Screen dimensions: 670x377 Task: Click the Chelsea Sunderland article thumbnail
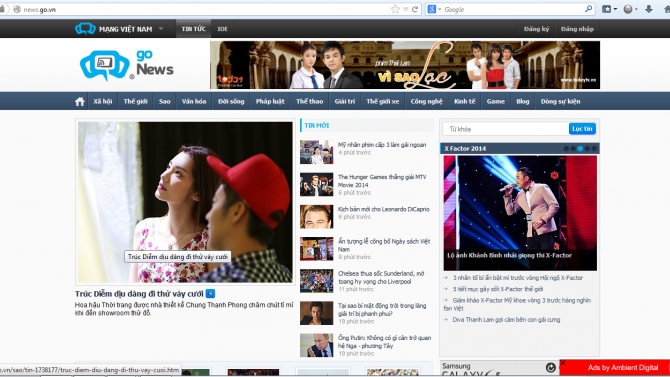(x=316, y=281)
